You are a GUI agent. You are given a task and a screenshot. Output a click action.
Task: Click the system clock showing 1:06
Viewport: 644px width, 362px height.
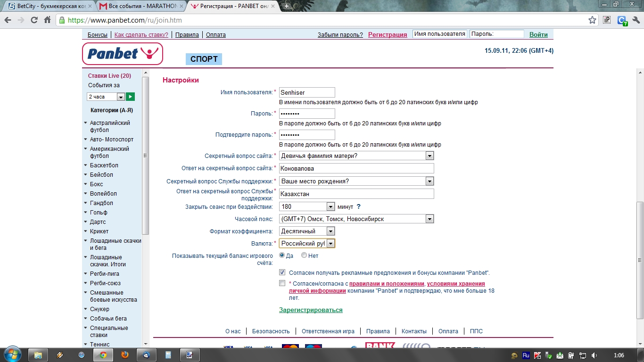[619, 355]
